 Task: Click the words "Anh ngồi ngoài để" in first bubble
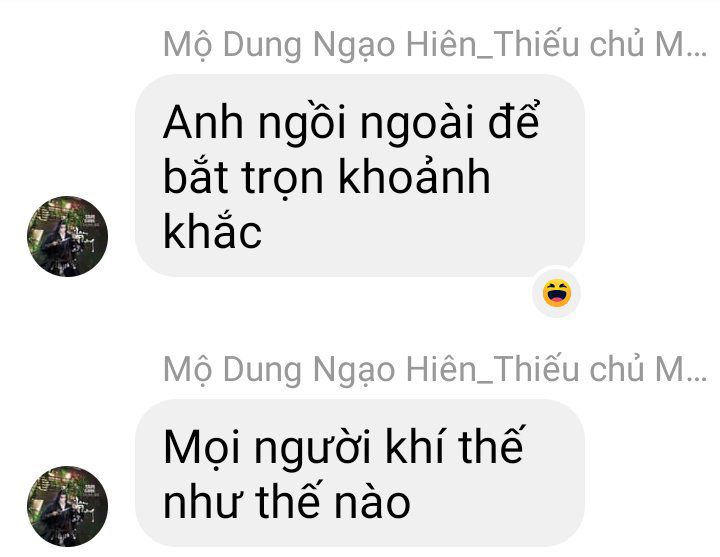pyautogui.click(x=351, y=123)
